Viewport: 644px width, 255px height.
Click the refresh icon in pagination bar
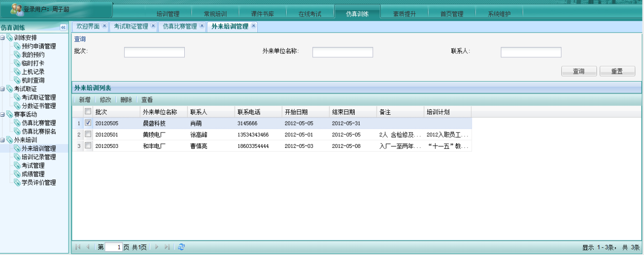point(181,247)
